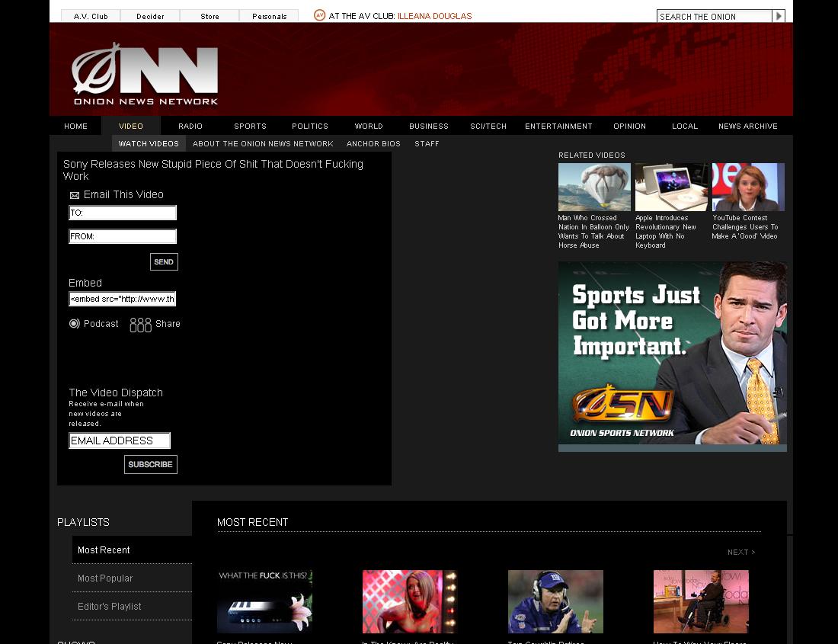Open the wheelchair talk show thumbnail
Image resolution: width=838 pixels, height=644 pixels.
(701, 602)
